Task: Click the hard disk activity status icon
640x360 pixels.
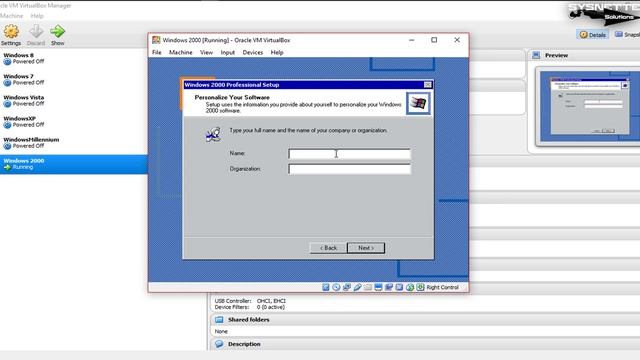Action: pos(326,287)
